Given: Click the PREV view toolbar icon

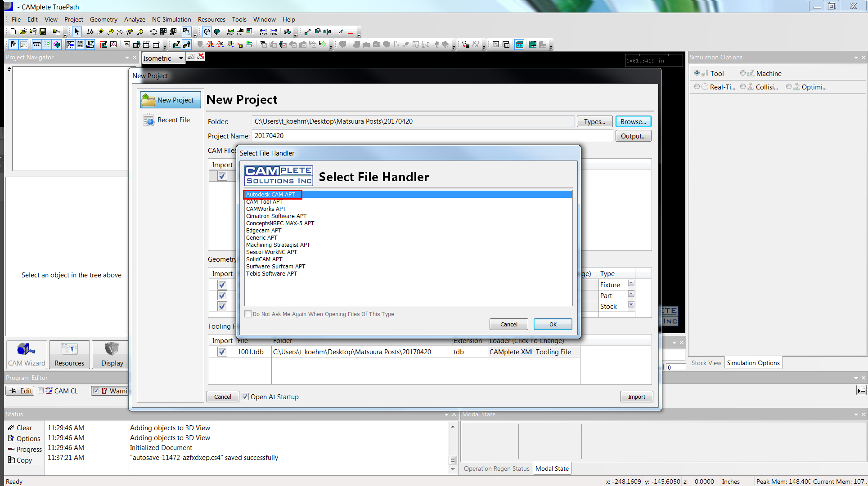Looking at the screenshot, I should point(153,31).
